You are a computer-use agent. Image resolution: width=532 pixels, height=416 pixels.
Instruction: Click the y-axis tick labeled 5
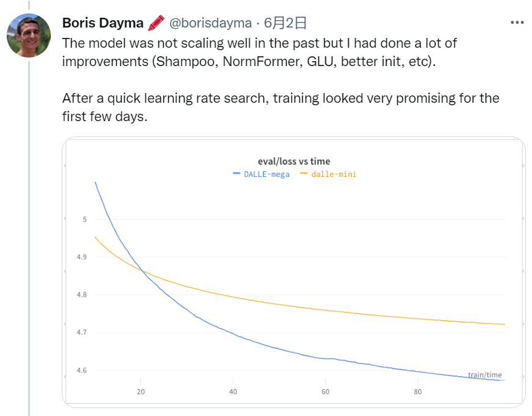[86, 220]
